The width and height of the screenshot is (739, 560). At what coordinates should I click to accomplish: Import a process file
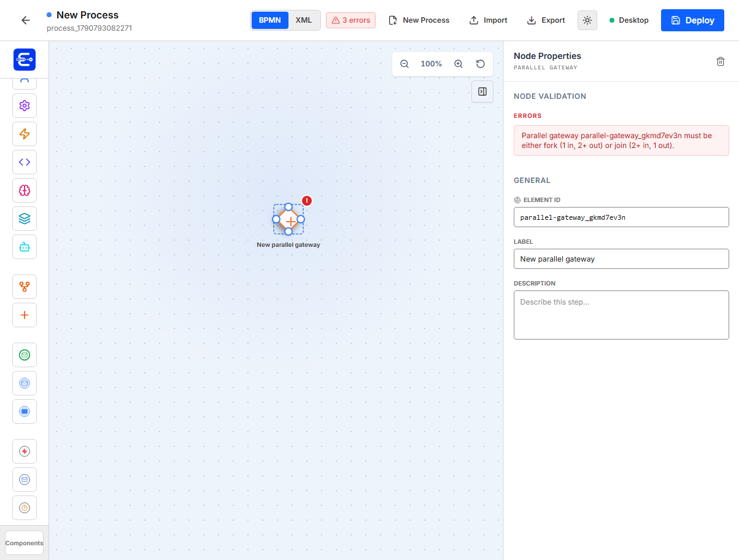(x=489, y=20)
